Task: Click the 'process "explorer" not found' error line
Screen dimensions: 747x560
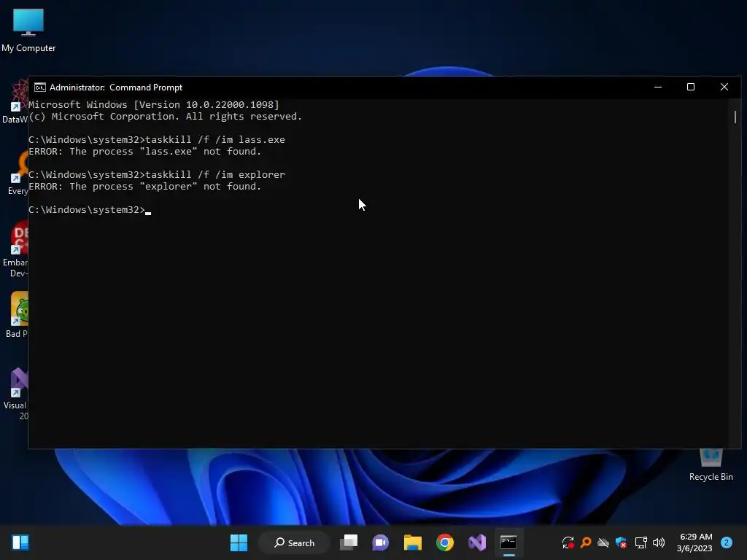Action: 145,187
